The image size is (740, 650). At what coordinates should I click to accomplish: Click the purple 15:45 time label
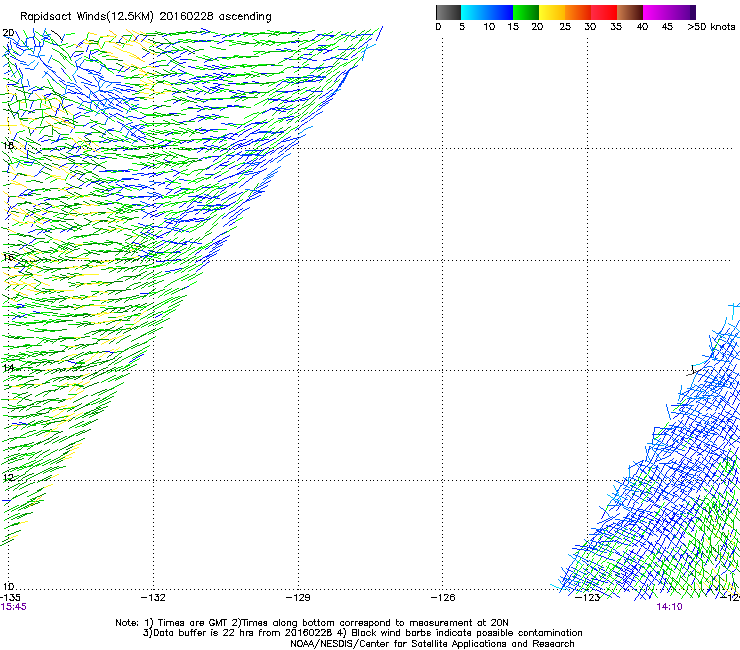point(14,607)
